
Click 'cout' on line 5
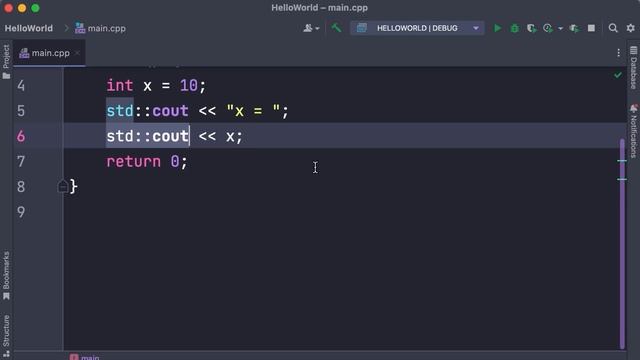coord(170,111)
